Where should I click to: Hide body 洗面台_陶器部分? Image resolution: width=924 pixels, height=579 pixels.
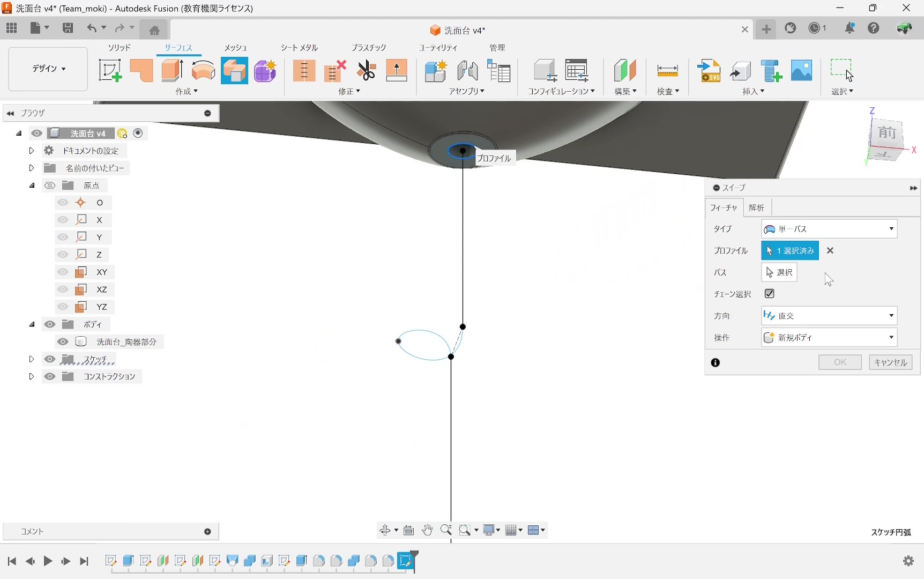pyautogui.click(x=63, y=342)
